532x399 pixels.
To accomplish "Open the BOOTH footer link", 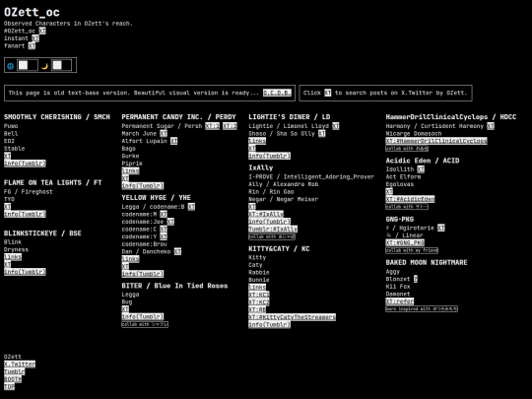I will click(13, 379).
